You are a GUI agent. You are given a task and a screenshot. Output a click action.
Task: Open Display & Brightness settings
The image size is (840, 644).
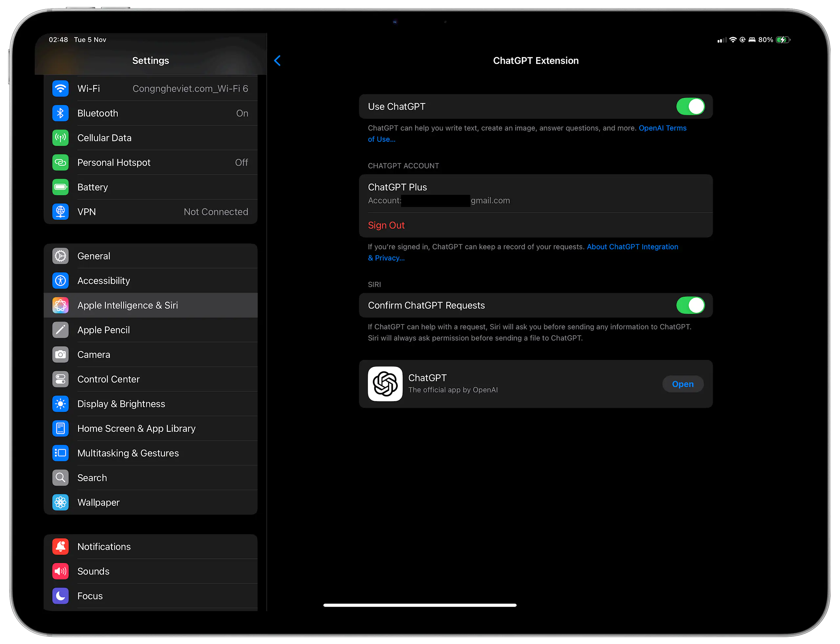(151, 404)
